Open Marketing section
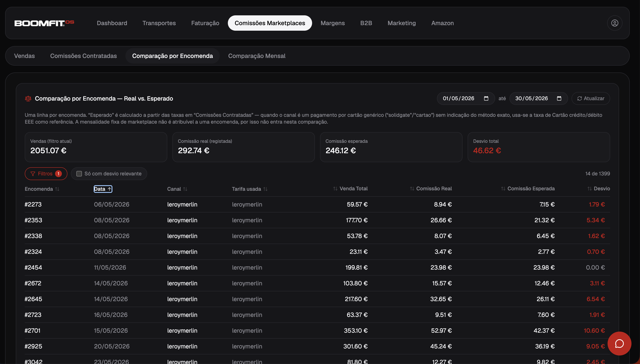Viewport: 640px width, 364px height. (x=401, y=23)
